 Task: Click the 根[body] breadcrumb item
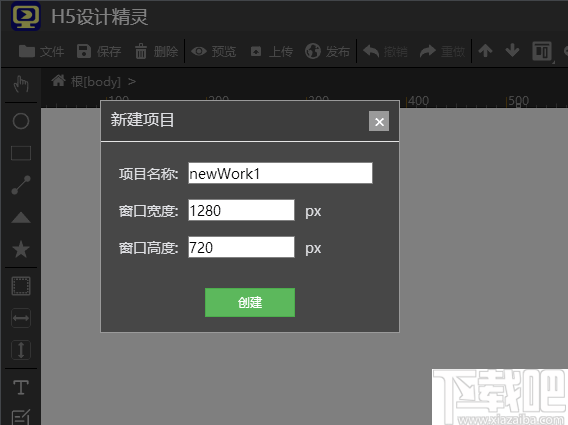pos(96,82)
